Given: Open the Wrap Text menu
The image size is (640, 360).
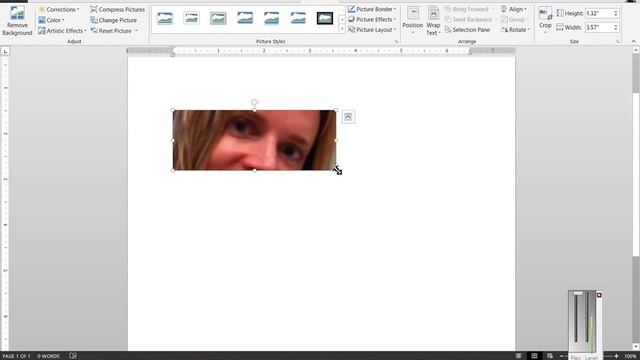Looking at the screenshot, I should coord(433,20).
